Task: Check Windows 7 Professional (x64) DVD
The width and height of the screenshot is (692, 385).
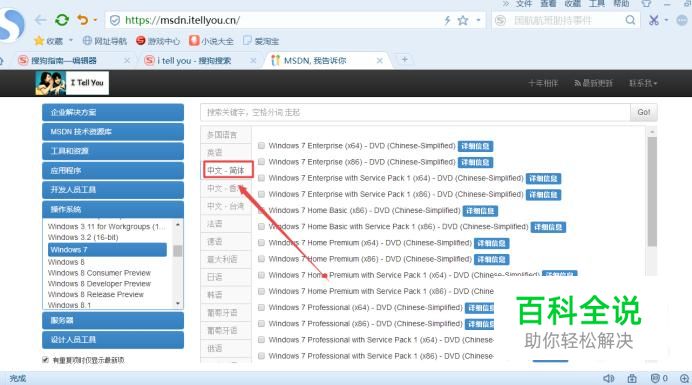Action: 261,307
